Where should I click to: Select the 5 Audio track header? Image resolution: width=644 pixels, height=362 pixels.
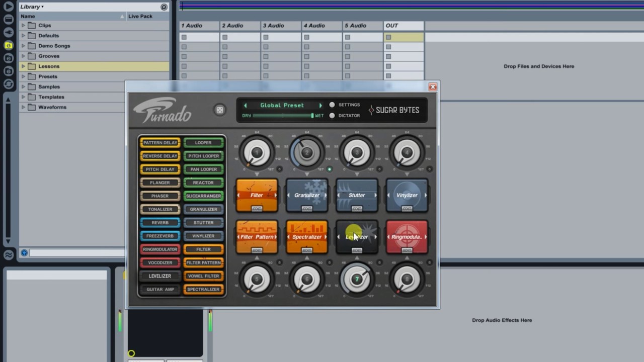363,26
